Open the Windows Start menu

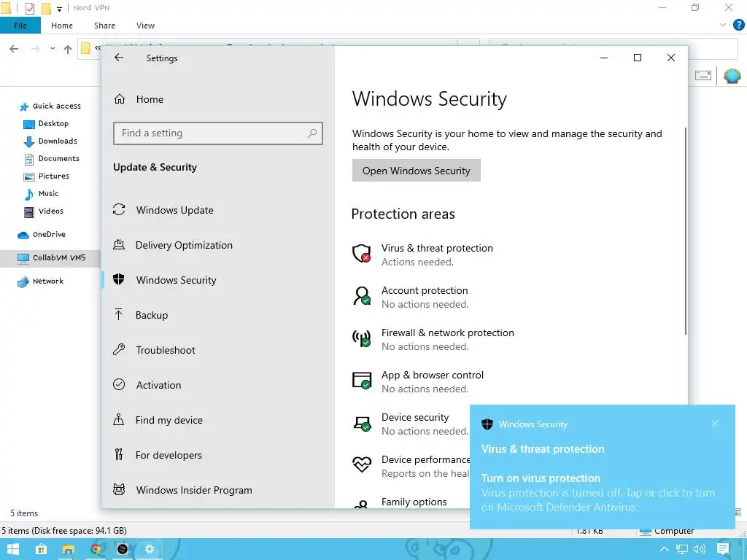(13, 549)
